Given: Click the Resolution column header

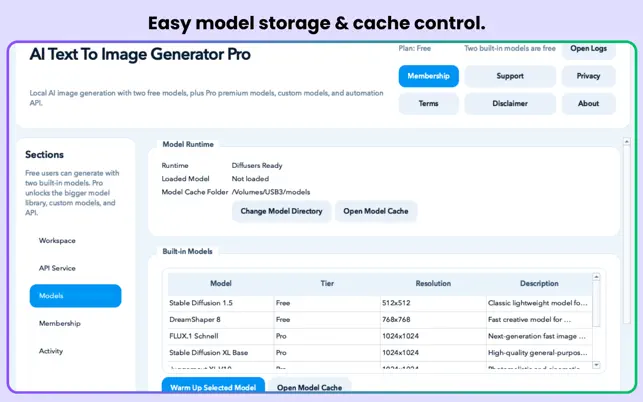Looking at the screenshot, I should (433, 283).
